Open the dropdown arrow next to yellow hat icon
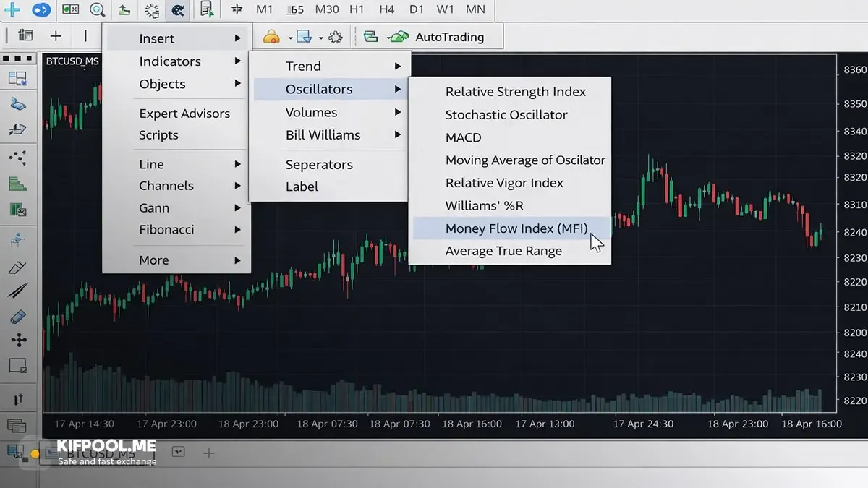868x488 pixels. click(x=290, y=38)
